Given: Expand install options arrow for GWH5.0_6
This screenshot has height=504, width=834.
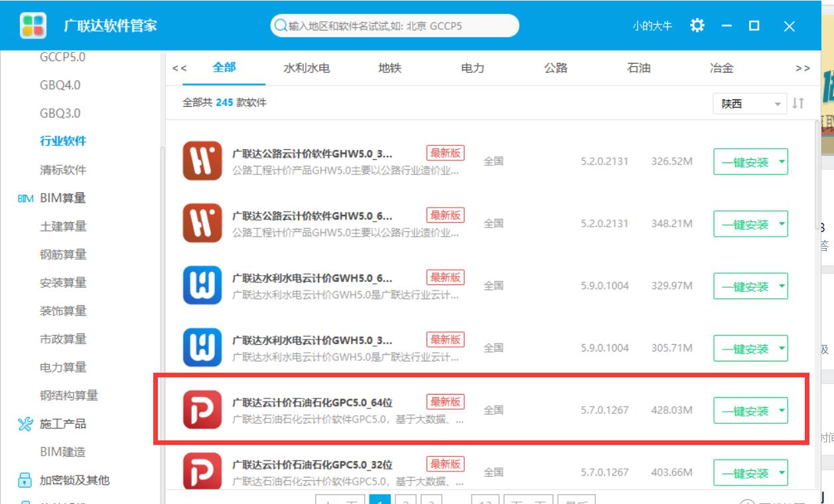Looking at the screenshot, I should click(x=781, y=286).
